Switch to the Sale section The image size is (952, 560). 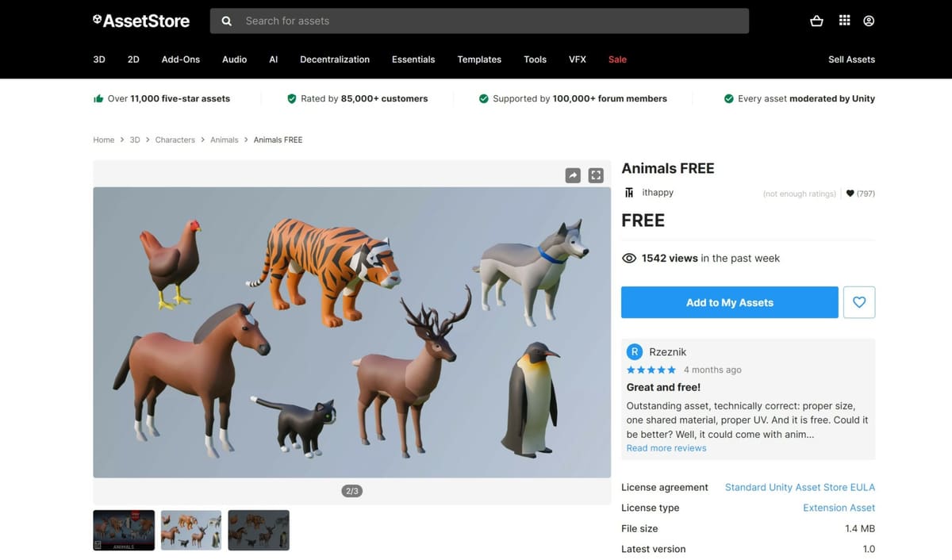617,59
